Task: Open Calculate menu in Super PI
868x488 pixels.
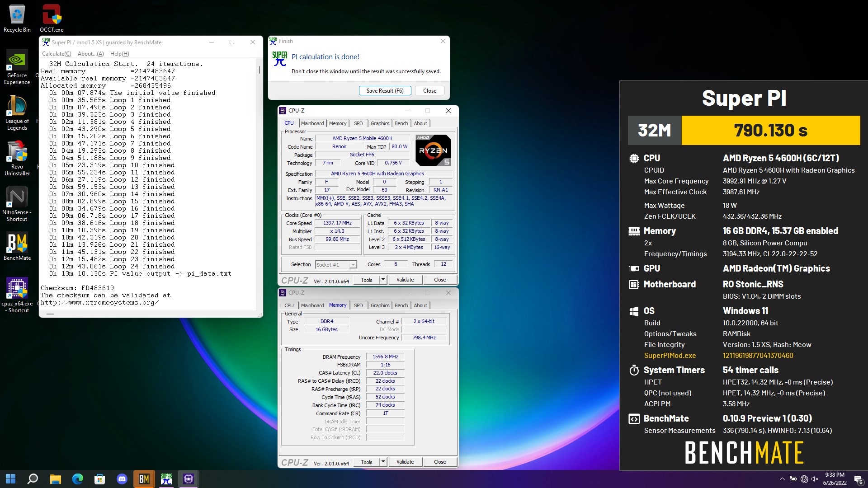Action: [57, 53]
